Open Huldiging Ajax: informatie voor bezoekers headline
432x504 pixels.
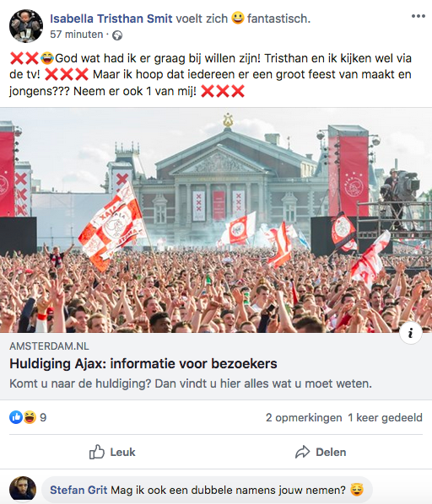click(x=143, y=364)
